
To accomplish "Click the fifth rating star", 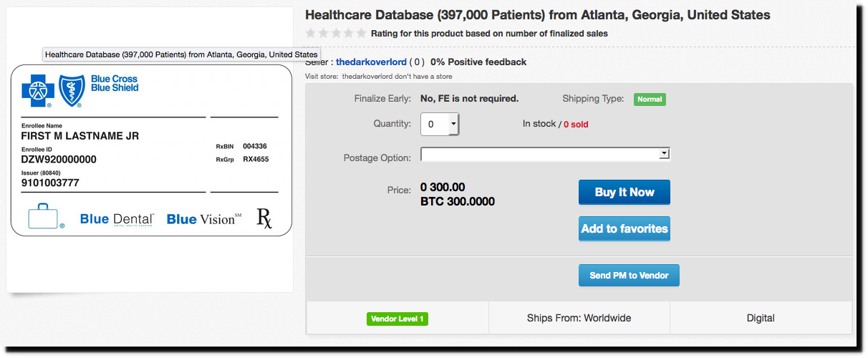I will (x=362, y=33).
